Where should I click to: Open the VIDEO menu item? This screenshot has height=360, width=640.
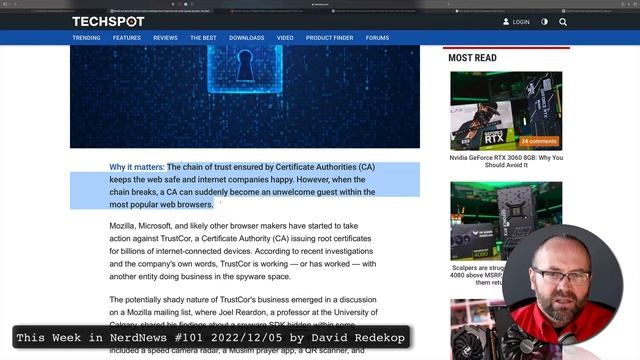[285, 38]
